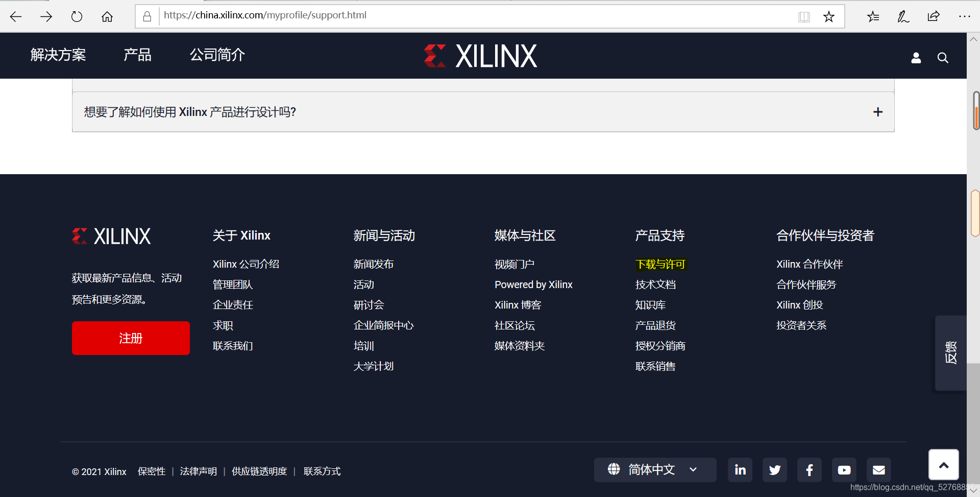The image size is (980, 497).
Task: Click the back-to-top arrow button
Action: 944,465
